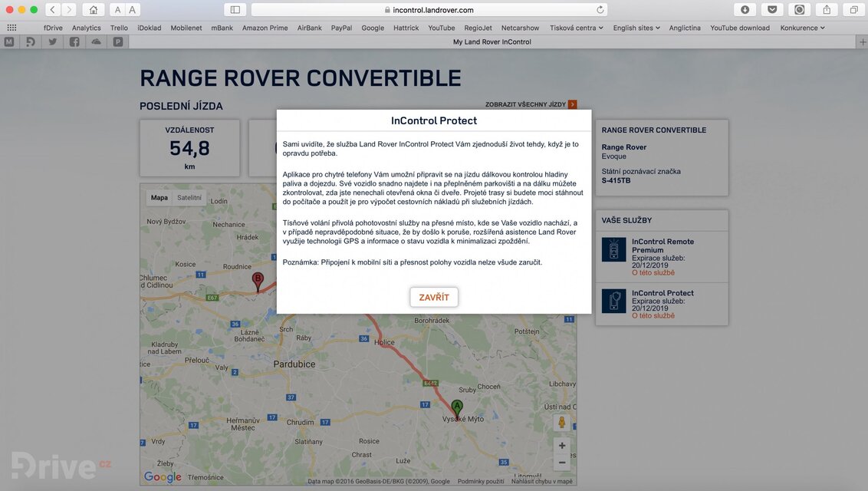This screenshot has height=491, width=868.
Task: Toggle the Safari sidebar button
Action: pos(235,10)
